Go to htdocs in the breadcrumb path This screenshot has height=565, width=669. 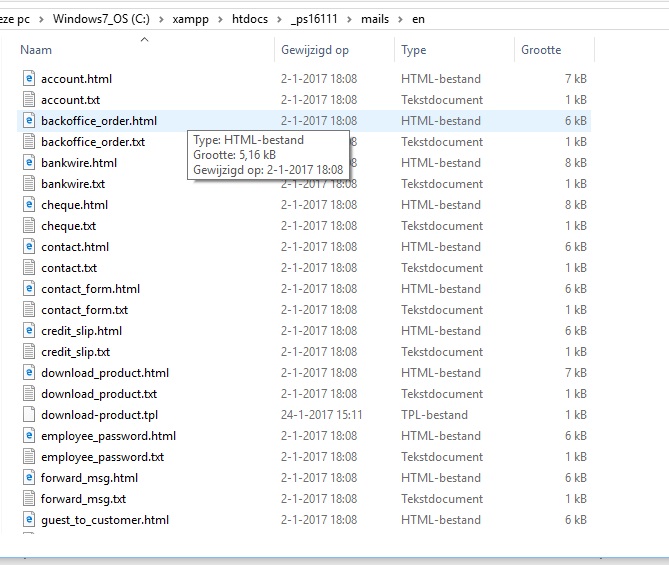pos(250,19)
